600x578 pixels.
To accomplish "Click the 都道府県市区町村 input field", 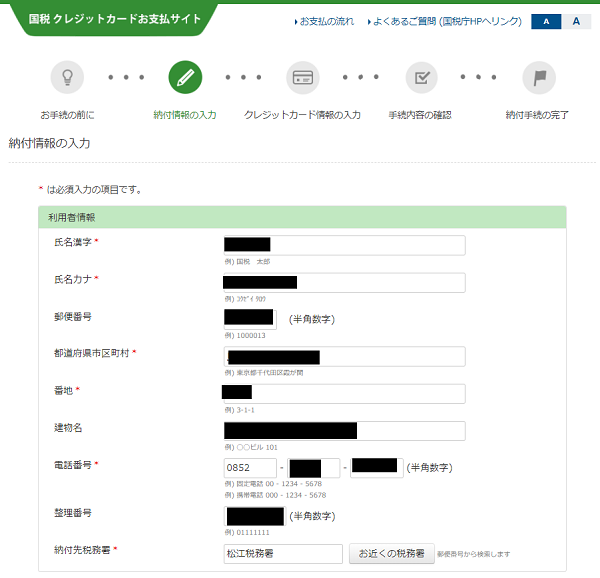I will (x=344, y=357).
